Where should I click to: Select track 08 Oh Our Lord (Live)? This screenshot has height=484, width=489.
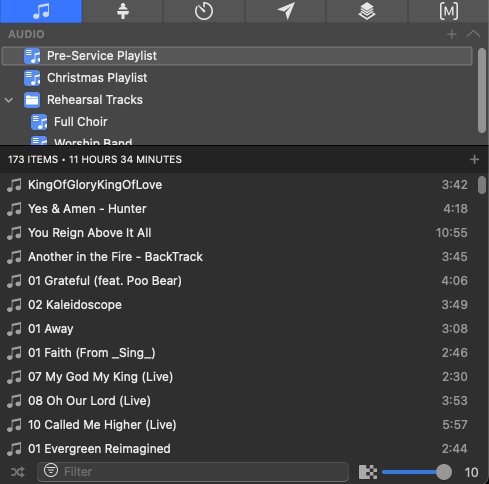[x=237, y=401]
